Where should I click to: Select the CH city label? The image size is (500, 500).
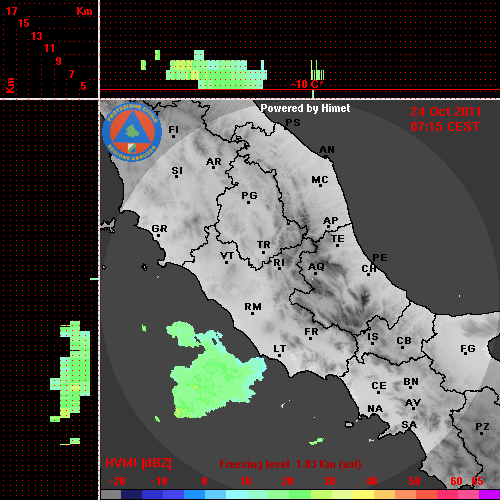coord(369,268)
